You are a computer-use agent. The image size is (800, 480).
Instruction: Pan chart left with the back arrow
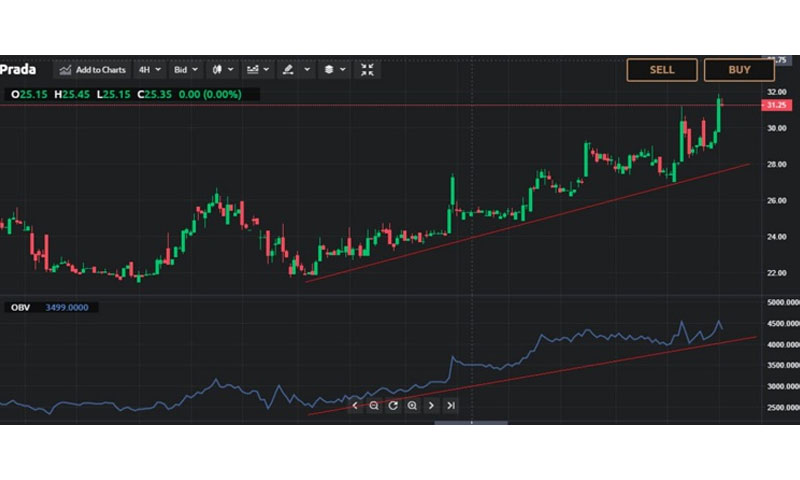point(355,406)
